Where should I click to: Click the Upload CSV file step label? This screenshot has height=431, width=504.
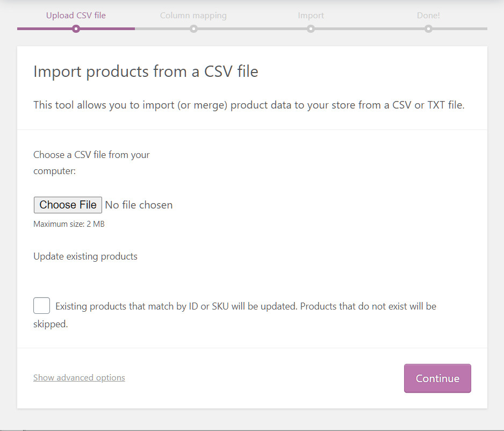pyautogui.click(x=76, y=16)
